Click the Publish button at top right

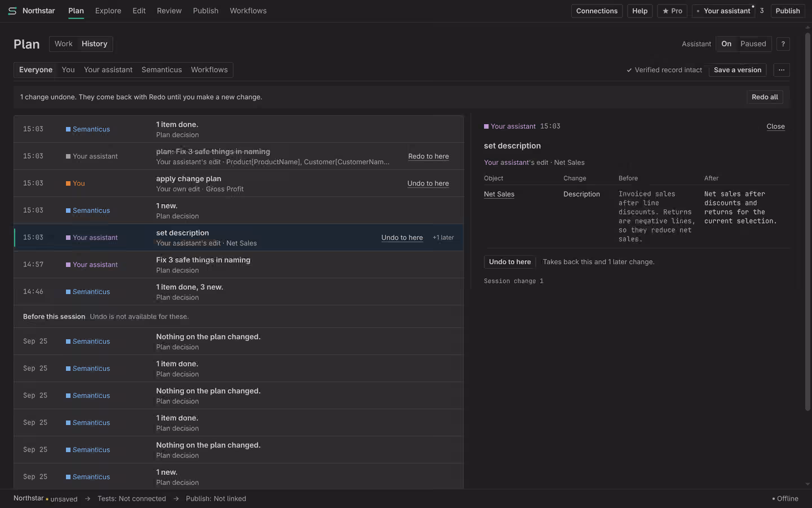tap(788, 11)
